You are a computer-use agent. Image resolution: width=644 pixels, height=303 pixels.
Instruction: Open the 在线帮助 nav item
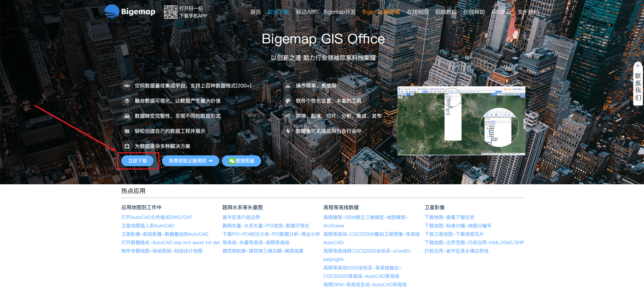tap(474, 12)
